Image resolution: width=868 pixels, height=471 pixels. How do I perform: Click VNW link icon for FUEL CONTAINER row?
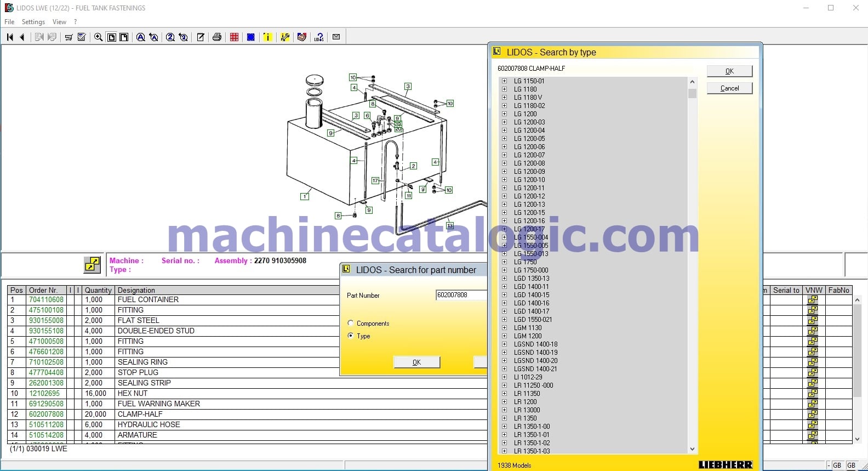[x=813, y=300]
